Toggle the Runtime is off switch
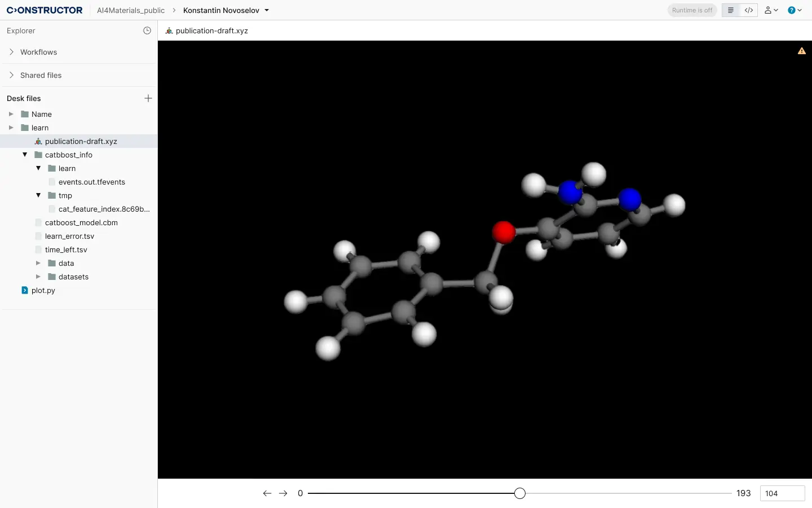812x508 pixels. 692,10
